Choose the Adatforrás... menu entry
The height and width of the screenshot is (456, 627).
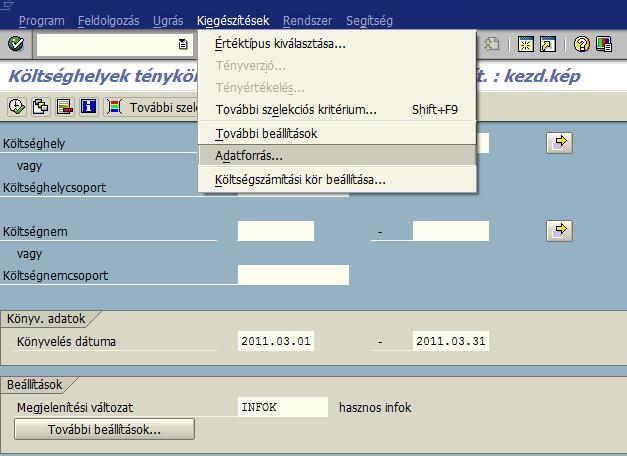(337, 155)
